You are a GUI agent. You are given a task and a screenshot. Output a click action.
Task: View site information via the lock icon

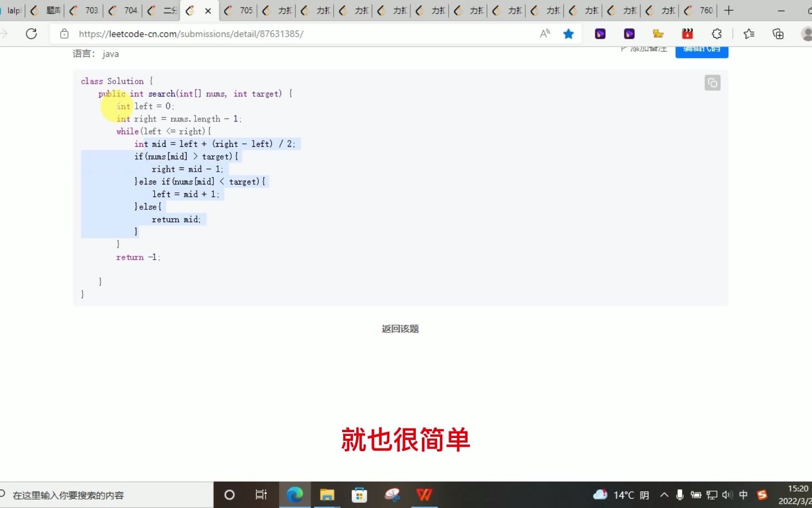[x=63, y=33]
